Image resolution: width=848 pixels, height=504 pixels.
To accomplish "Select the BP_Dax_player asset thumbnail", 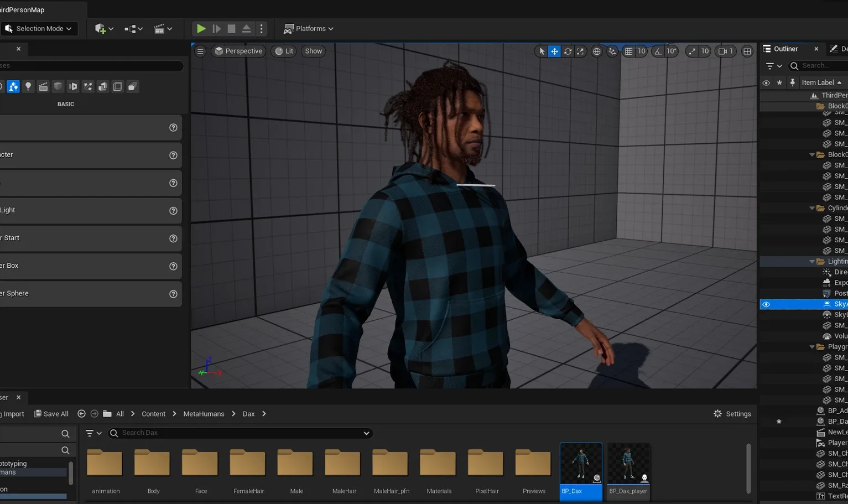I will coord(628,465).
